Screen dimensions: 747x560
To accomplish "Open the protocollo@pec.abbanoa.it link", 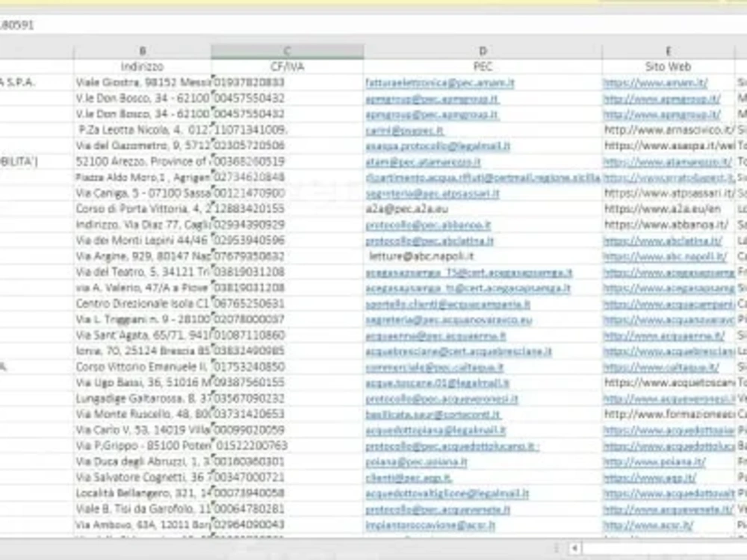I will 428,225.
